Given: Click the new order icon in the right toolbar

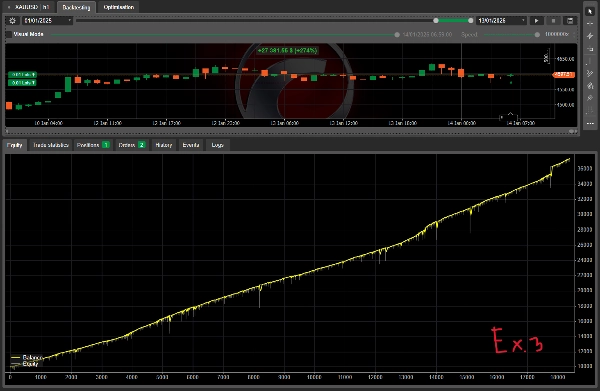Looking at the screenshot, I should coord(590,49).
